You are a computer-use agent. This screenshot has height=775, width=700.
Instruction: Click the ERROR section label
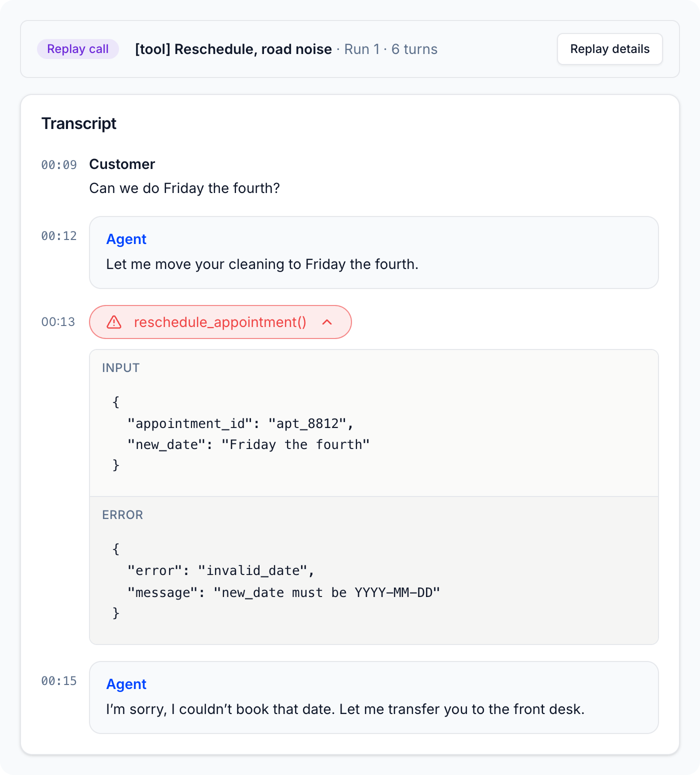[122, 515]
